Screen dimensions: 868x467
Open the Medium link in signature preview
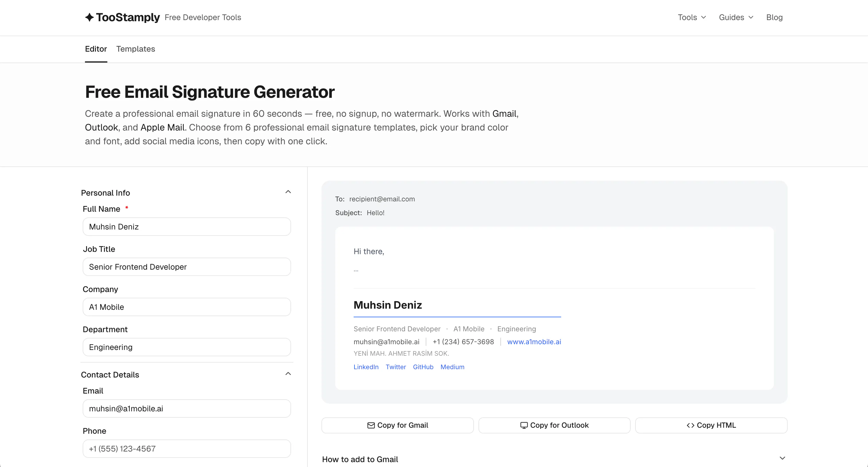(452, 367)
